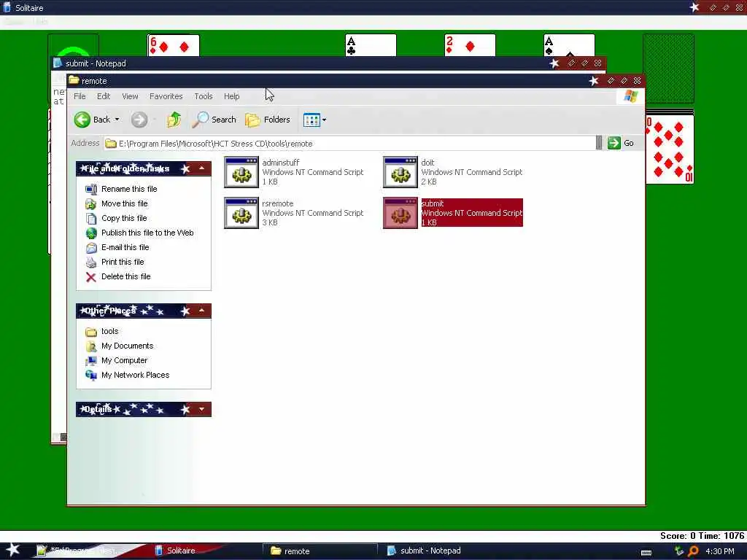Click the Forward arrow button
The height and width of the screenshot is (560, 747).
[139, 120]
